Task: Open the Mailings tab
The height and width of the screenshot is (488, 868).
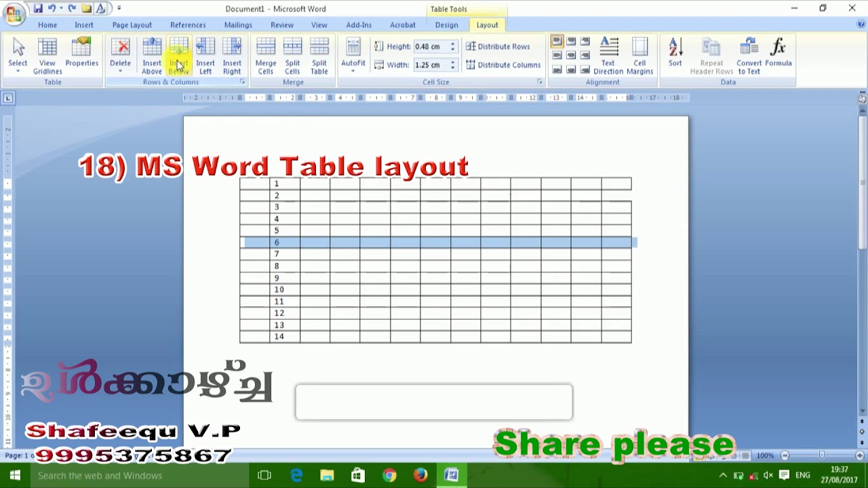Action: 238,25
